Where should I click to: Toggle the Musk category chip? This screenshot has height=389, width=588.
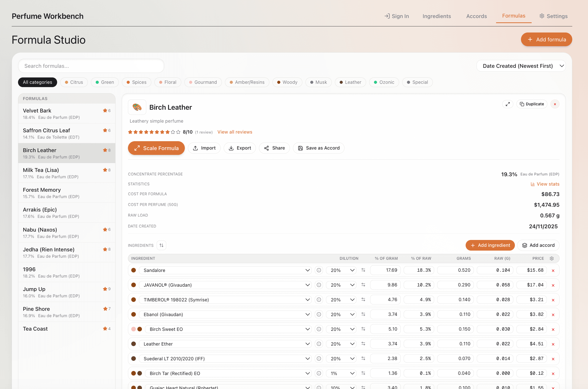coord(318,82)
